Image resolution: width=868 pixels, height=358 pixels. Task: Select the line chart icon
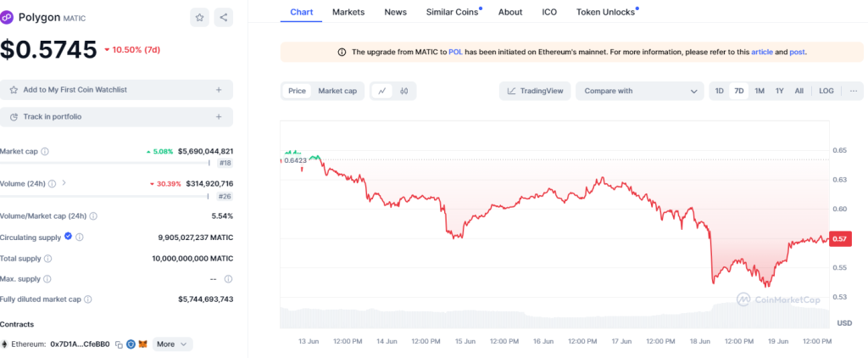[382, 91]
